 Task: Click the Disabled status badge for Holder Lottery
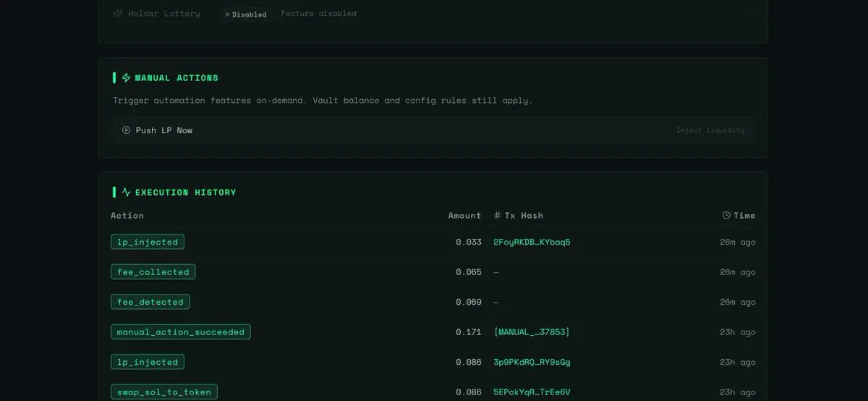[246, 14]
